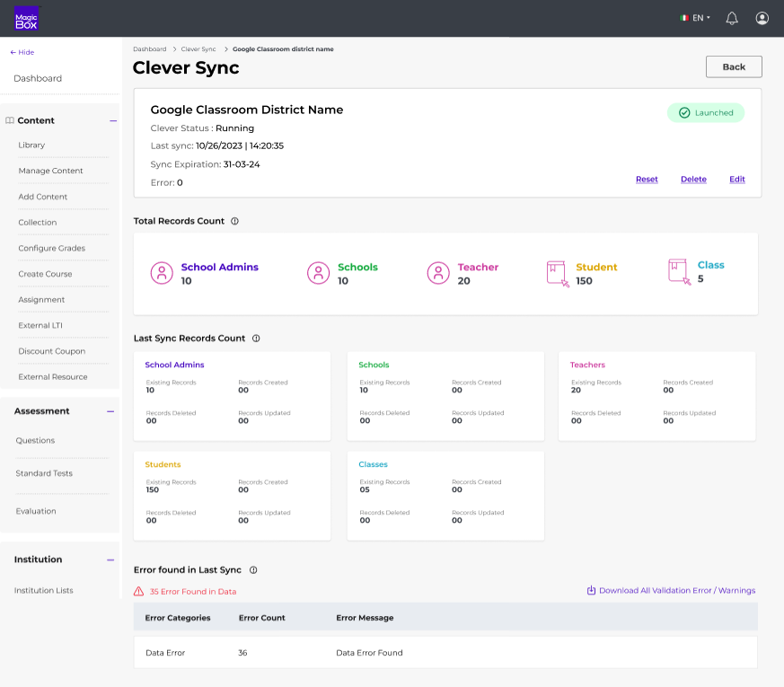Open Library in the sidebar

[31, 145]
